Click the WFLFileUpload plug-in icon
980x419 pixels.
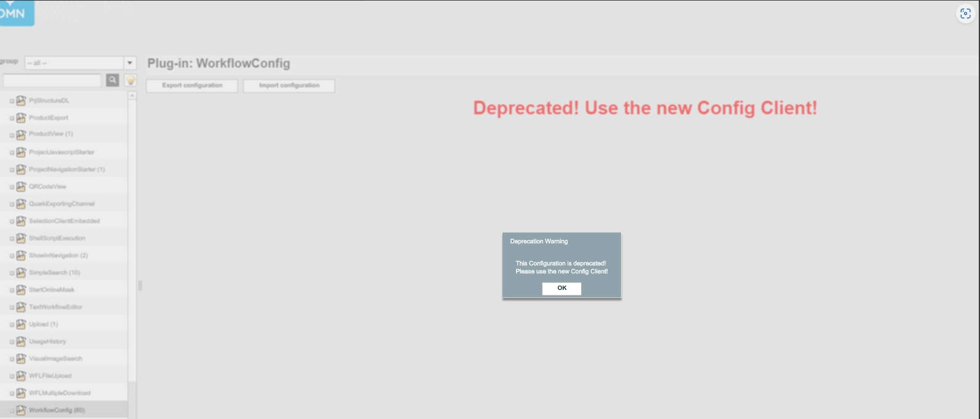pos(21,376)
